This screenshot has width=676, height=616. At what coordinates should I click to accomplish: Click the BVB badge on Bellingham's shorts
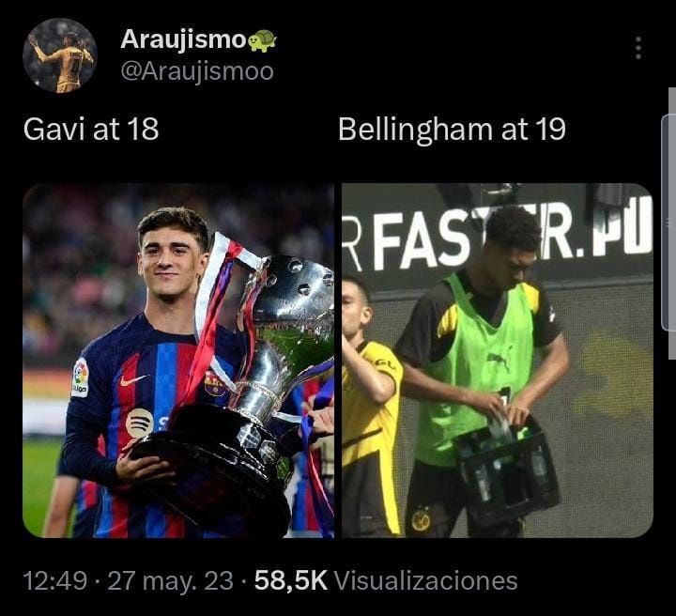pyautogui.click(x=421, y=520)
